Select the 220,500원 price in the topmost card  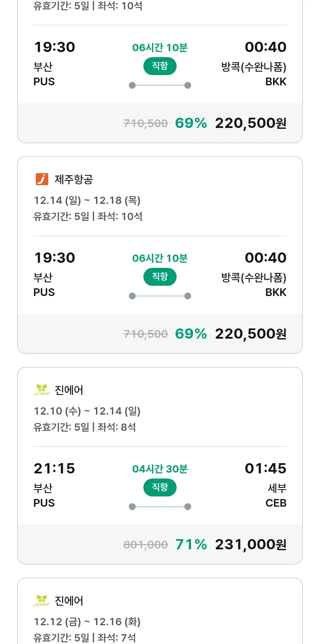click(x=250, y=123)
